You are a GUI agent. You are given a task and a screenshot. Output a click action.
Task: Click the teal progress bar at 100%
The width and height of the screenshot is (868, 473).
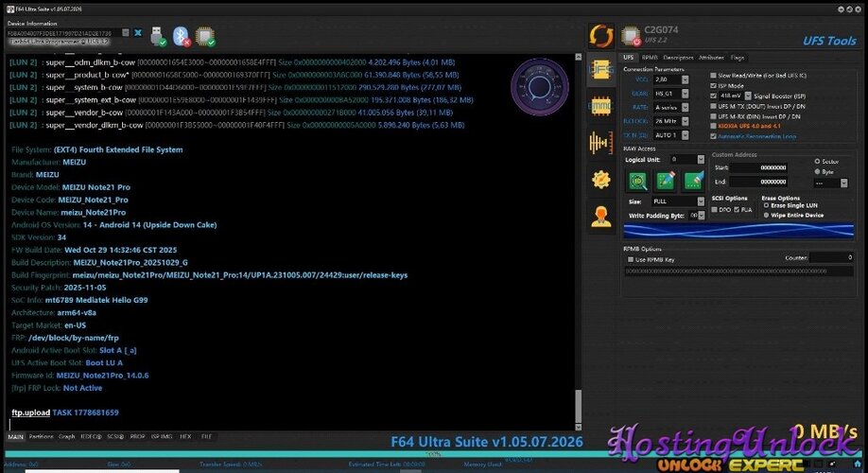pyautogui.click(x=433, y=454)
